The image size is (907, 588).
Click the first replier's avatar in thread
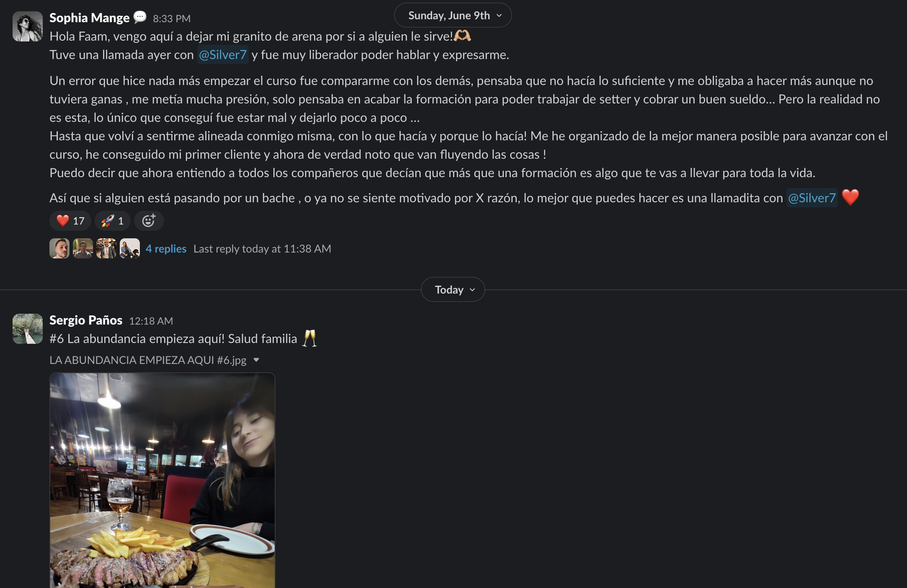59,248
